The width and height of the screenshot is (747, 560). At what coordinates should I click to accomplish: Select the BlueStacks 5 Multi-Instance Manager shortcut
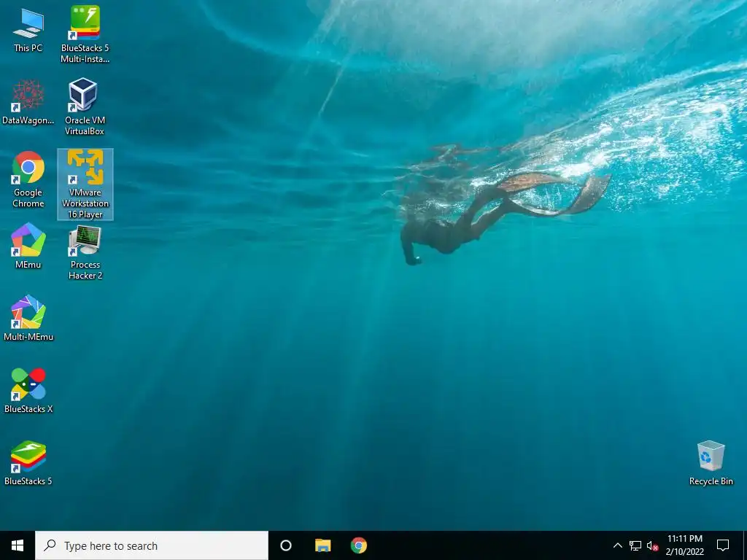coord(85,34)
